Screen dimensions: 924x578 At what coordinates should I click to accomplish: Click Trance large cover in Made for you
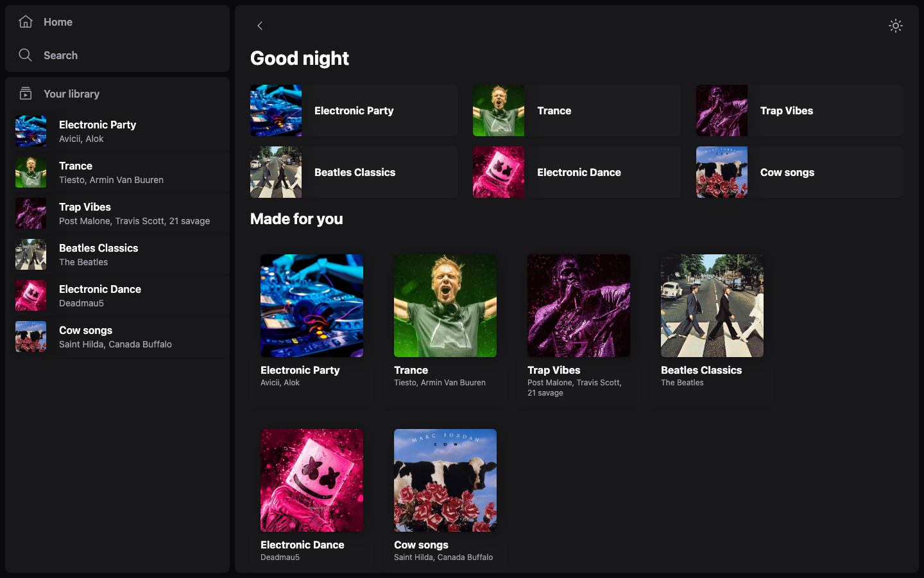click(445, 306)
